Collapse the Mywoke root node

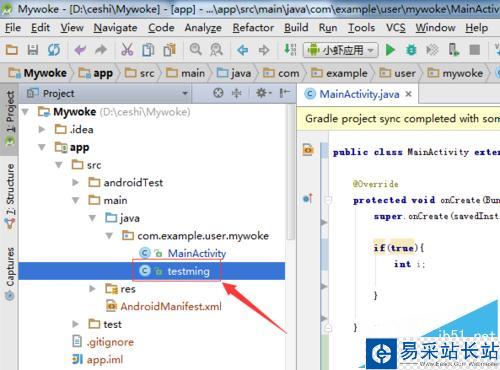25,112
